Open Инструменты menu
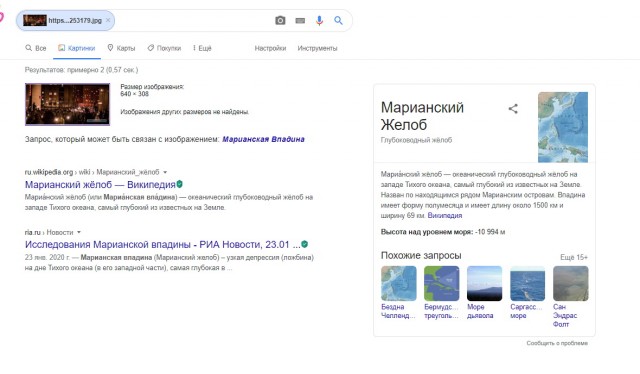 pyautogui.click(x=317, y=48)
